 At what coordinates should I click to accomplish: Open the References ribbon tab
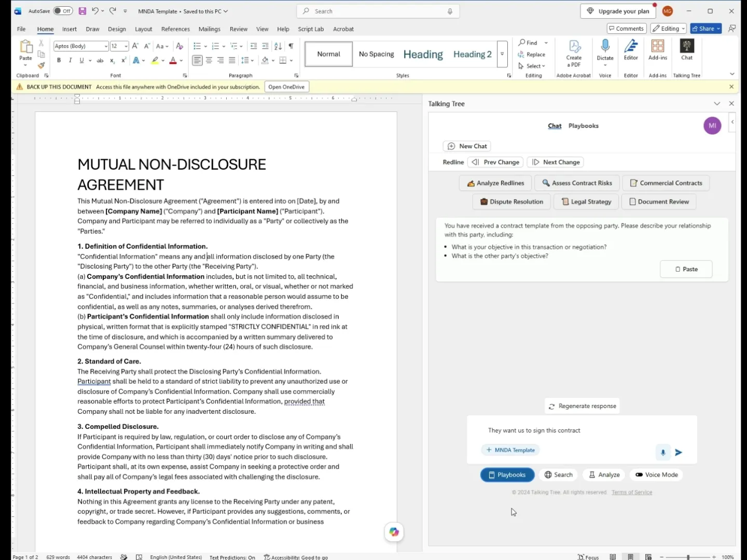tap(175, 29)
